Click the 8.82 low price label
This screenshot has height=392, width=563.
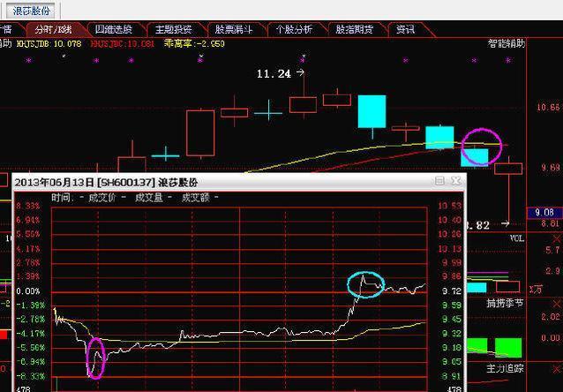(478, 225)
